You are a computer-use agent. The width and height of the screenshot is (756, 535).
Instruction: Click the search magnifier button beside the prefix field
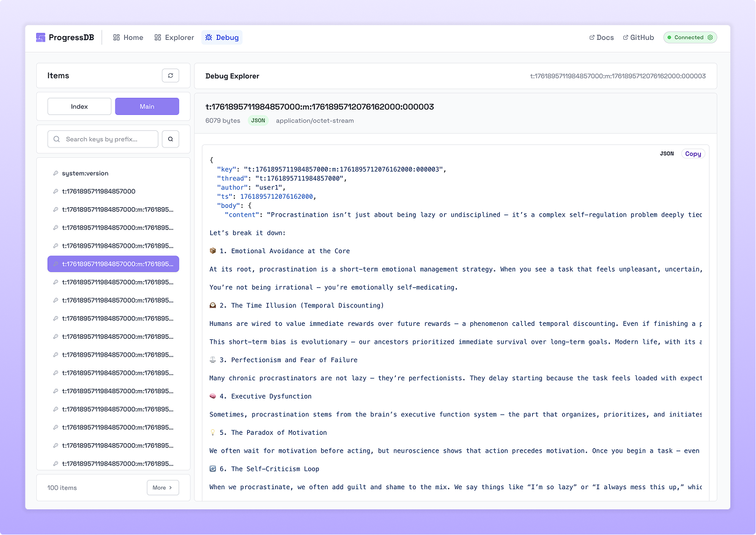pos(170,139)
